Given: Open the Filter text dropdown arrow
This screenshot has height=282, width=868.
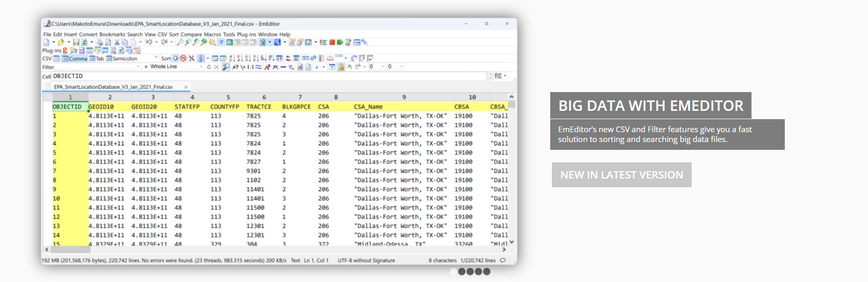Looking at the screenshot, I should pos(138,67).
